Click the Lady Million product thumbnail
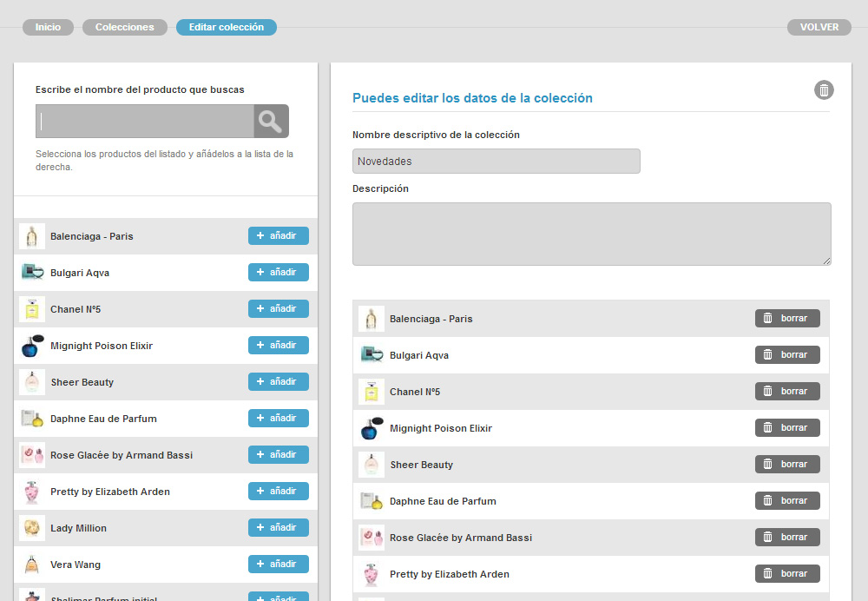868x601 pixels. (x=32, y=528)
